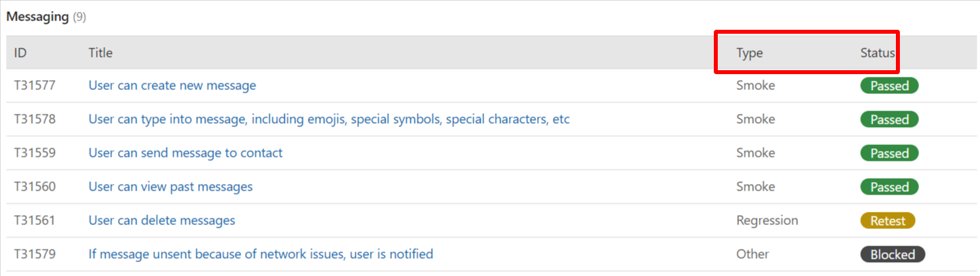Sort by the ID column header
This screenshot has height=276, width=980.
pyautogui.click(x=21, y=53)
